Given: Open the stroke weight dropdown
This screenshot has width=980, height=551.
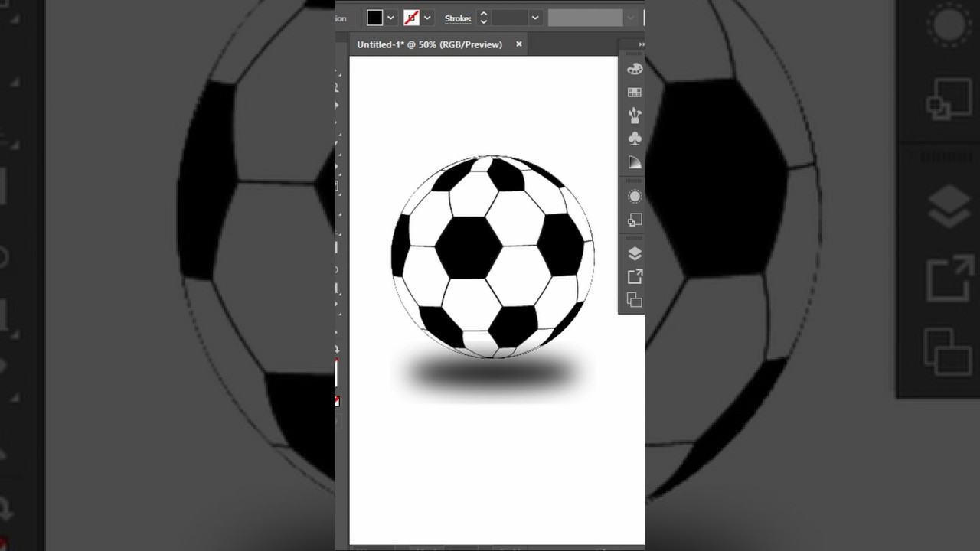Looking at the screenshot, I should 535,18.
